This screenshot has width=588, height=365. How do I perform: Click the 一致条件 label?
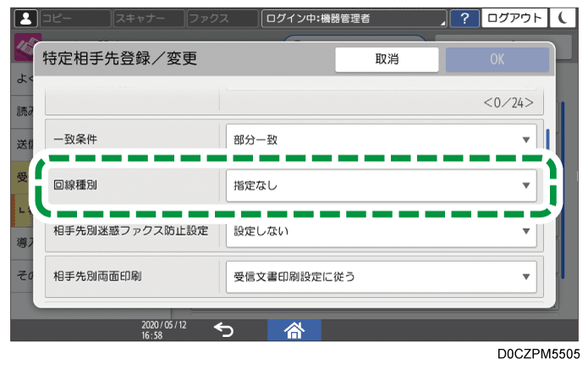[75, 140]
